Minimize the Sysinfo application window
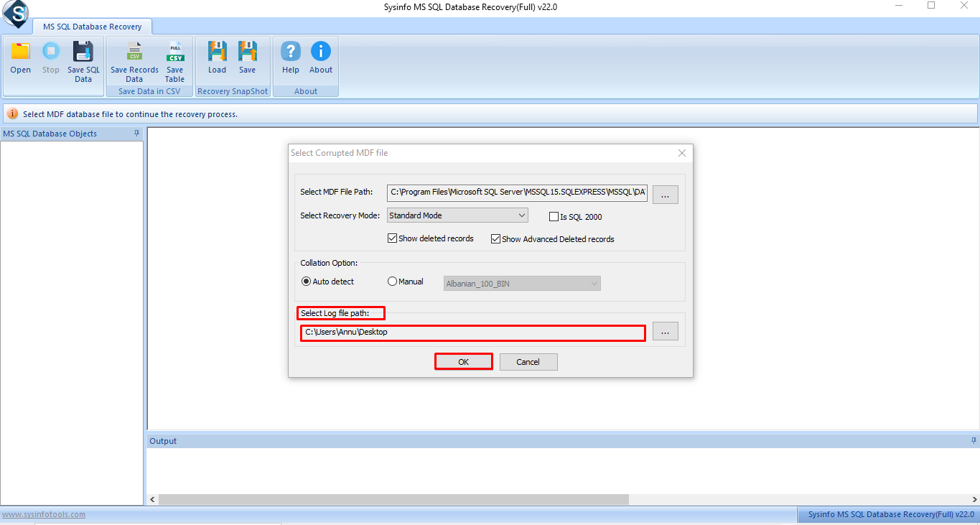The height and width of the screenshot is (525, 980). click(x=899, y=6)
